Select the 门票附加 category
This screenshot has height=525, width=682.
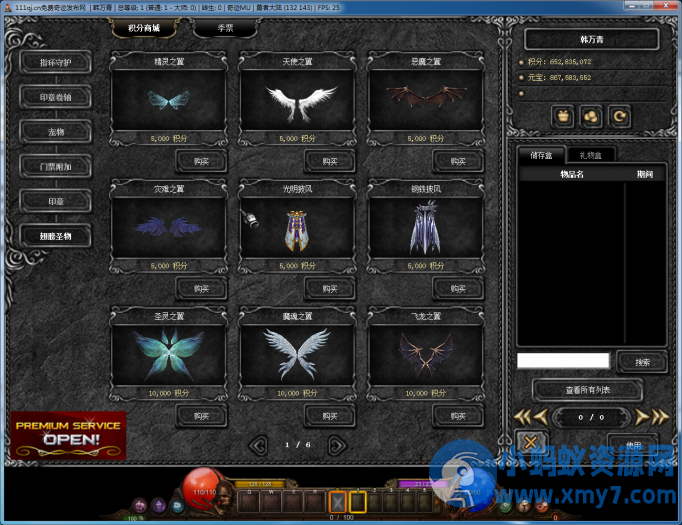56,167
